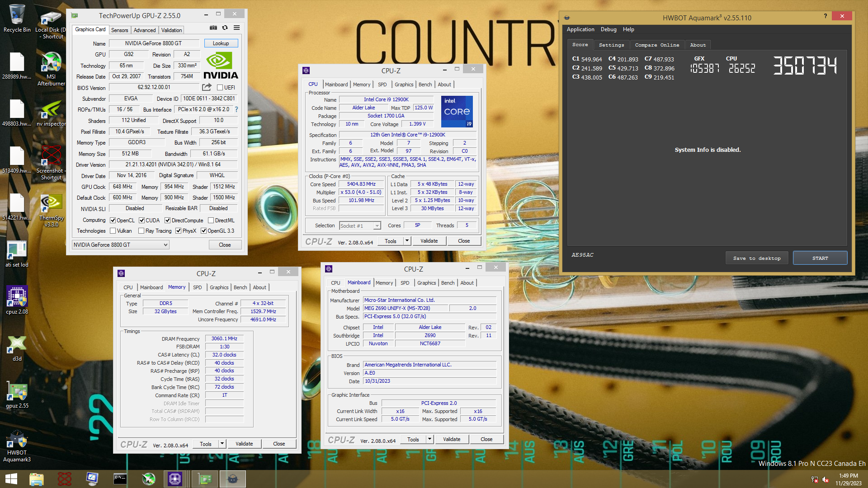868x488 pixels.
Task: Click GPU-Z screenshot camera icon
Action: pyautogui.click(x=213, y=28)
